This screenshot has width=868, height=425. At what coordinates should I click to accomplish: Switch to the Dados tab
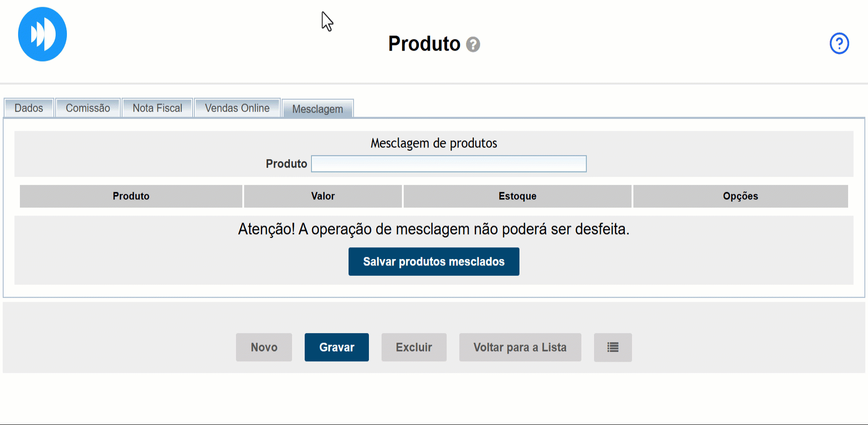click(29, 108)
